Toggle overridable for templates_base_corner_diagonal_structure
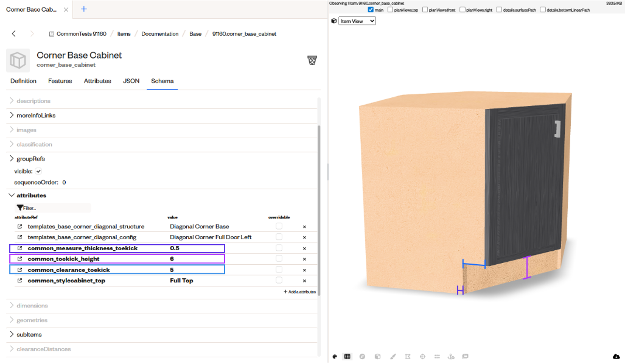 pyautogui.click(x=279, y=226)
